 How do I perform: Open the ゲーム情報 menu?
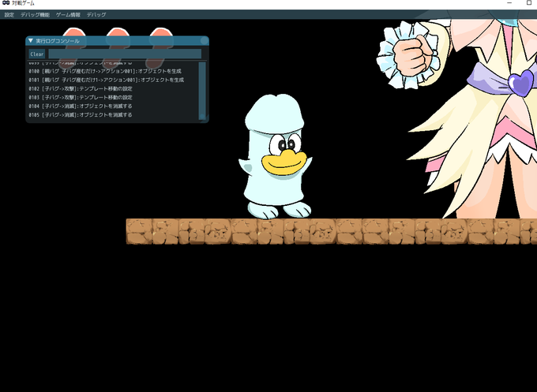click(68, 15)
